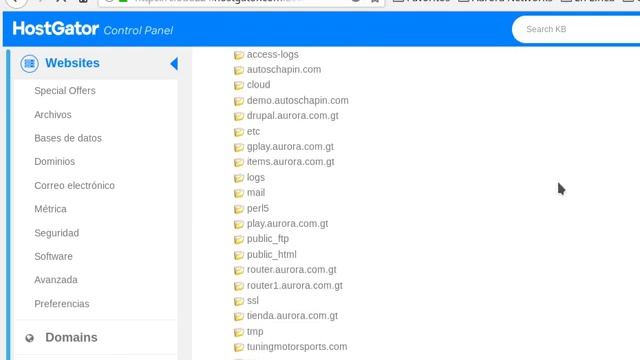Open the Archivos menu item
Screen dimensions: 640x360
53,115
